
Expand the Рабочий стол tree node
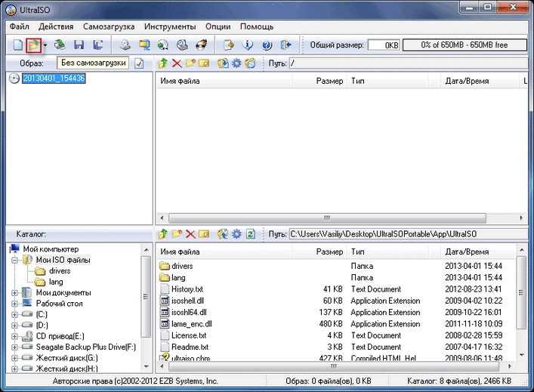click(14, 304)
